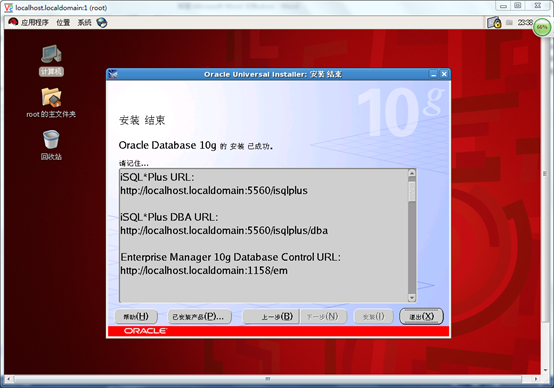This screenshot has height=388, width=554.
Task: Click the small tray icon beside the clock
Action: pyautogui.click(x=509, y=23)
